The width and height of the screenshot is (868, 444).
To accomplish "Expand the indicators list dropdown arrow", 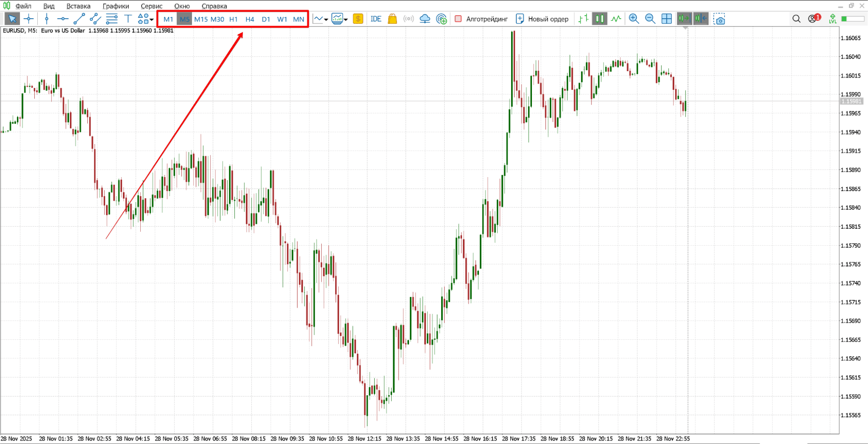I will tap(326, 19).
